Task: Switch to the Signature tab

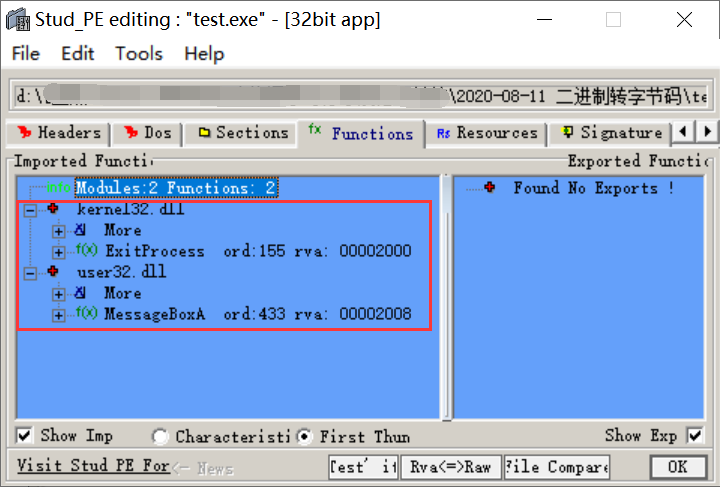Action: [611, 133]
